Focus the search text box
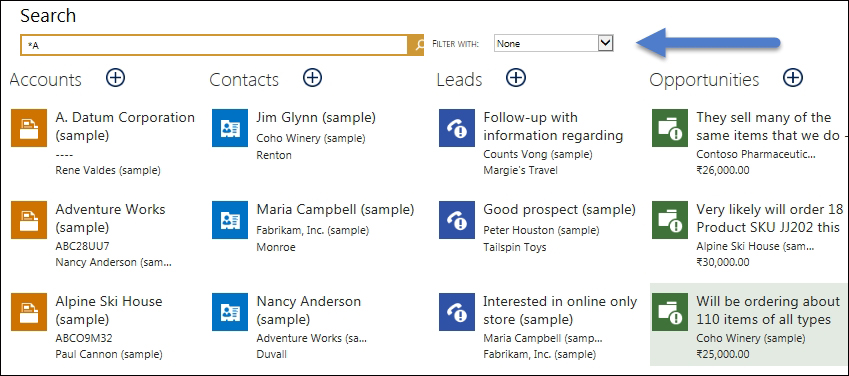 (214, 46)
